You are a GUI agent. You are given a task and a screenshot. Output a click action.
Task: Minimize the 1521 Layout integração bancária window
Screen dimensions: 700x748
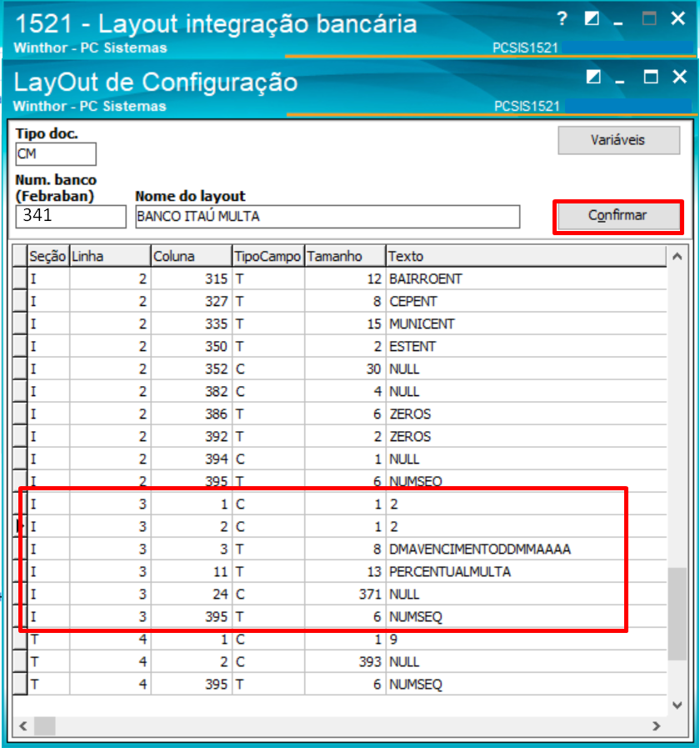click(x=618, y=23)
